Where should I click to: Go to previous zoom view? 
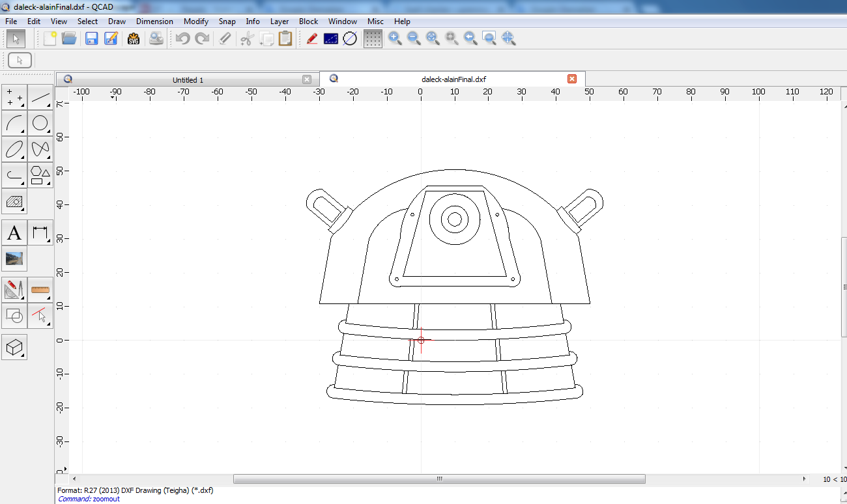click(470, 38)
